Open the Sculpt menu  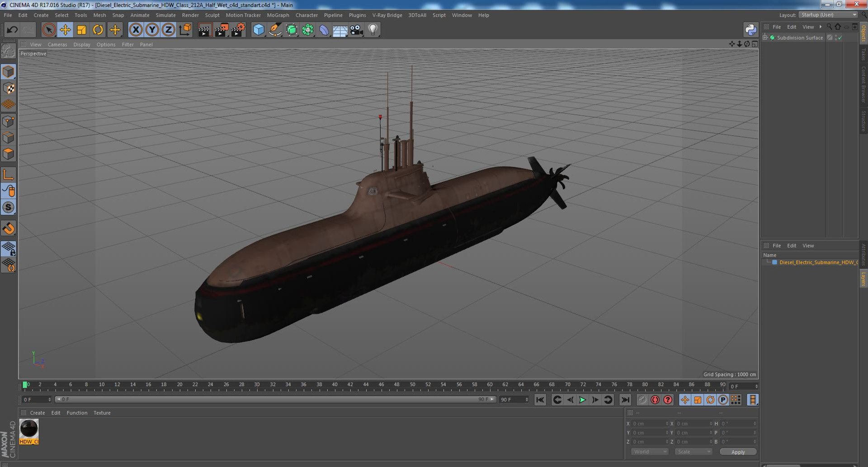tap(212, 15)
